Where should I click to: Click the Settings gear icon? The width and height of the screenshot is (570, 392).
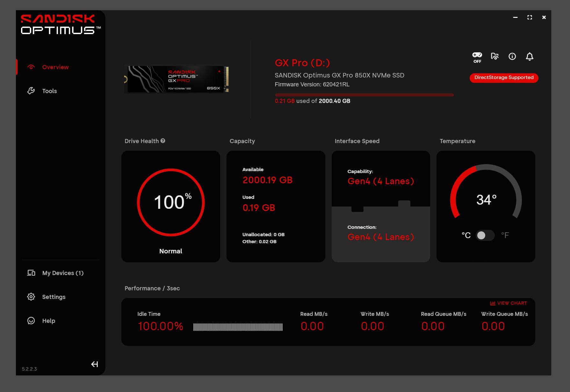(31, 297)
